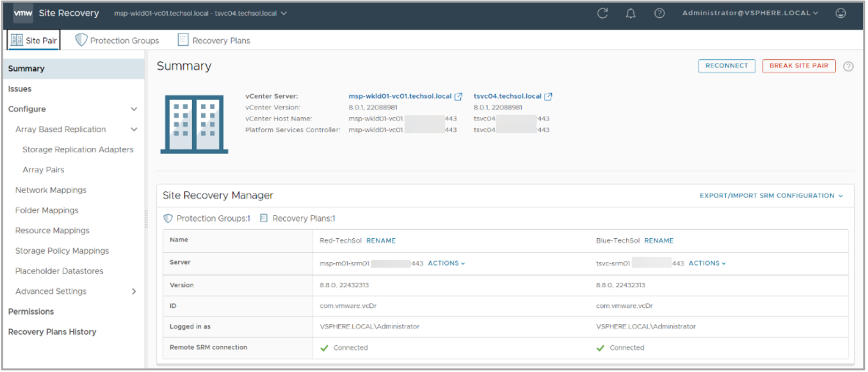The height and width of the screenshot is (372, 868).
Task: Open tsvc04.techsol.local external link icon
Action: click(x=549, y=96)
